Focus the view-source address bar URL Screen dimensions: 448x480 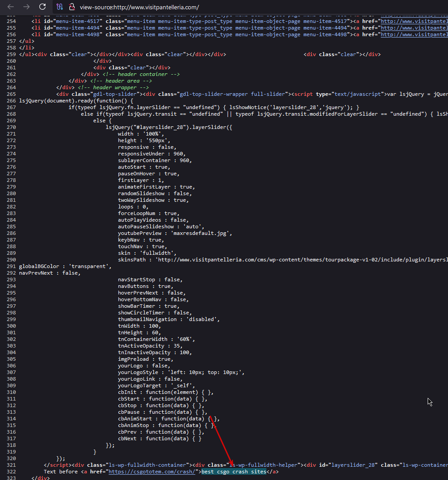pyautogui.click(x=139, y=7)
